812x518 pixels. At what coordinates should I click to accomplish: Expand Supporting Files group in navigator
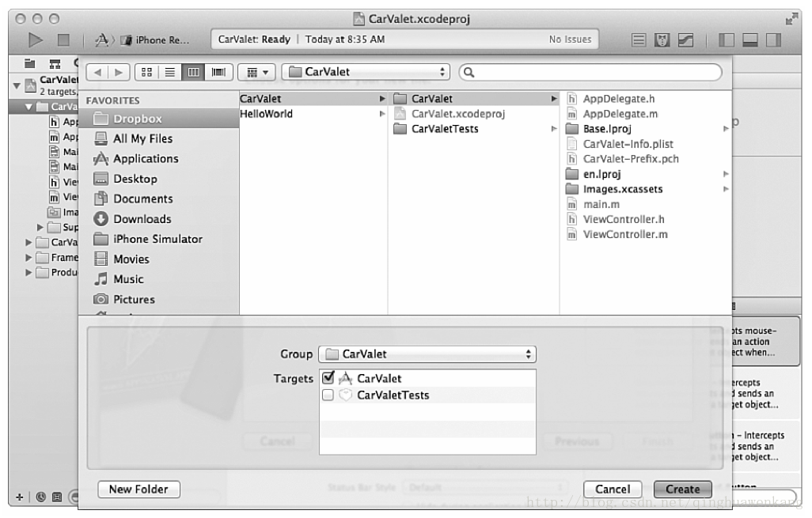point(40,227)
